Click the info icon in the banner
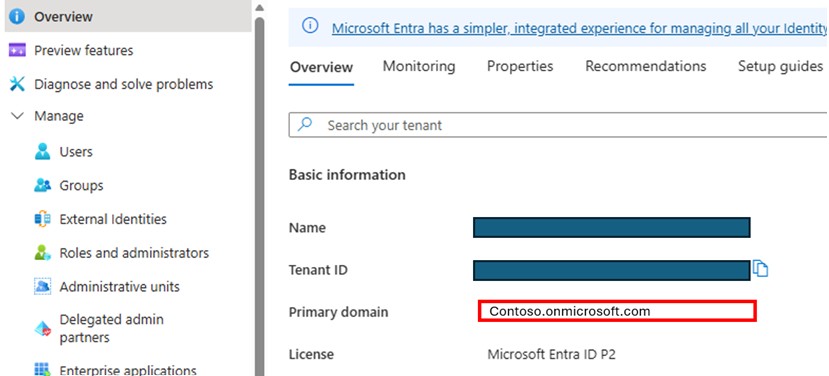 (x=310, y=25)
